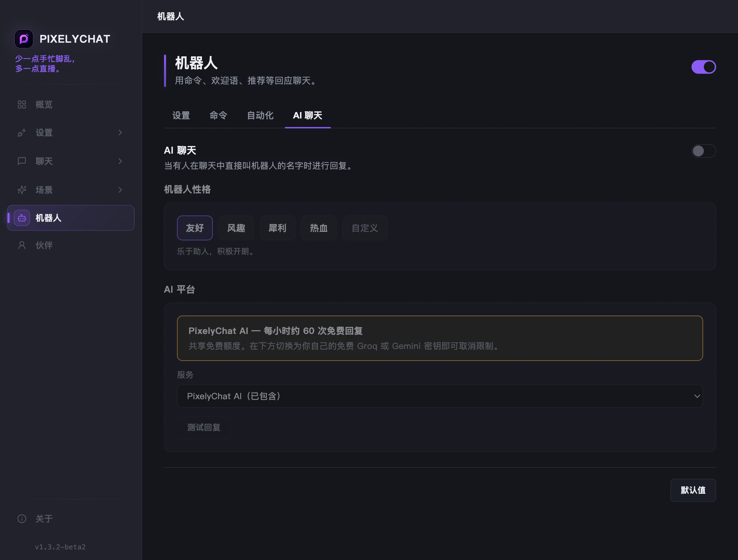Click the 聊天 speech bubble icon
The width and height of the screenshot is (738, 560).
click(22, 161)
